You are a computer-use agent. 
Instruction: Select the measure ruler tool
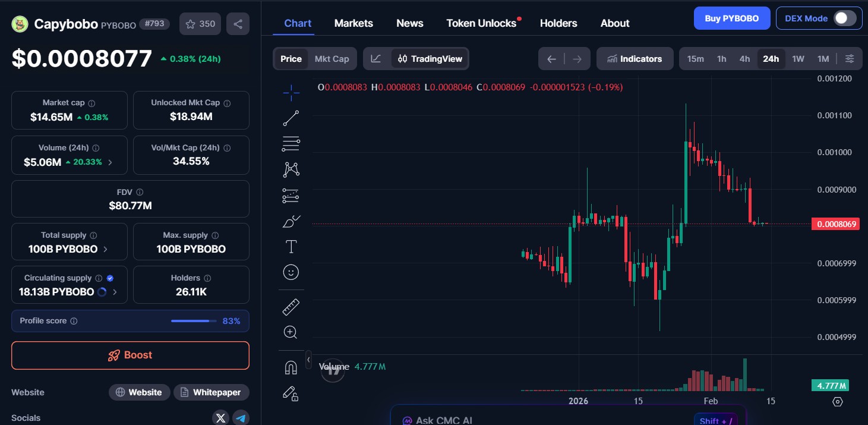[291, 306]
